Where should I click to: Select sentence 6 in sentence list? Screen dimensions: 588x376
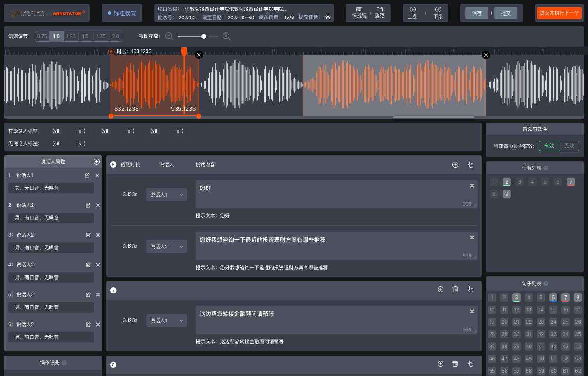click(x=553, y=298)
